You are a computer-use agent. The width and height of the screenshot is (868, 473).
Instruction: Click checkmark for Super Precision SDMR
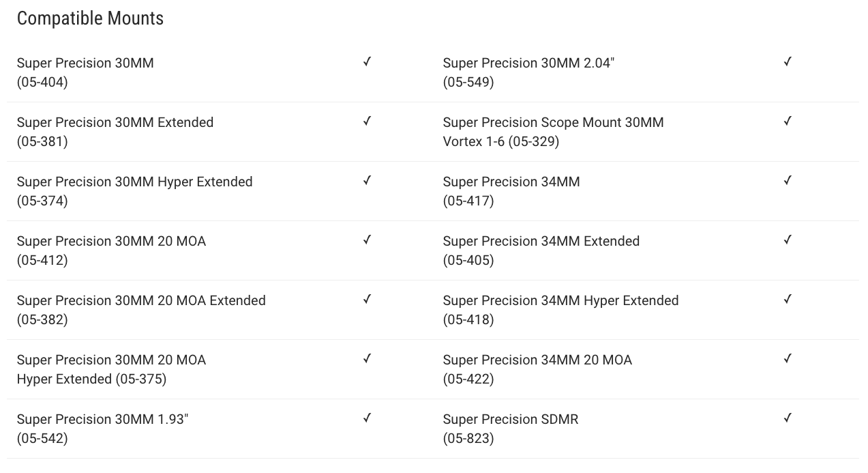[x=788, y=418]
